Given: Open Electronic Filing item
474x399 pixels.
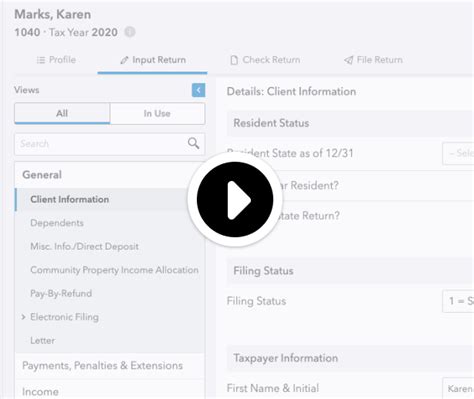Looking at the screenshot, I should pyautogui.click(x=64, y=317).
